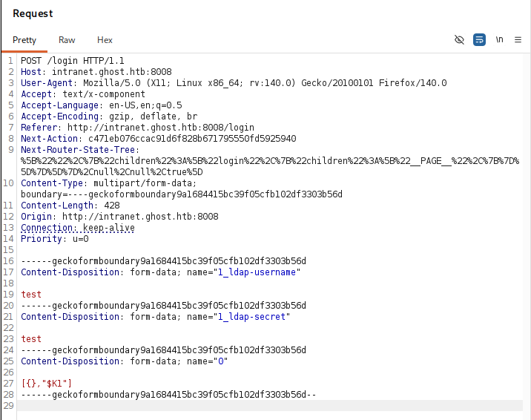This screenshot has height=420, width=531.
Task: Click the boundary line on row 16
Action: tap(163, 261)
